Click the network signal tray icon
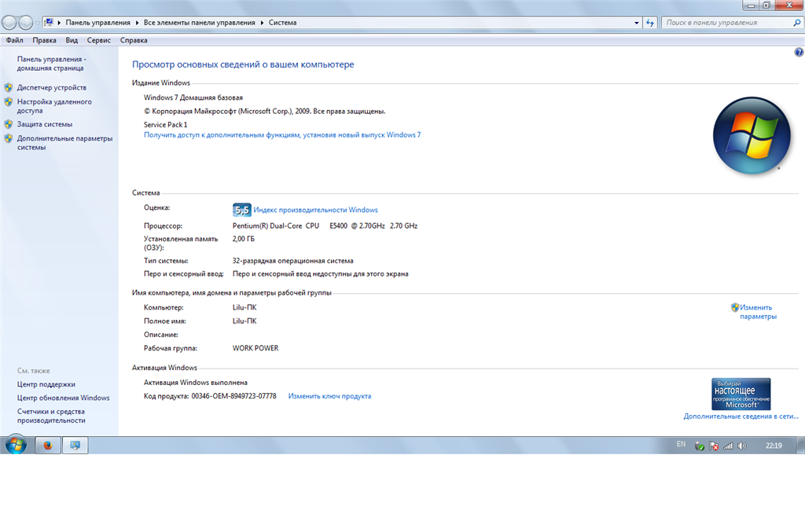 point(728,446)
